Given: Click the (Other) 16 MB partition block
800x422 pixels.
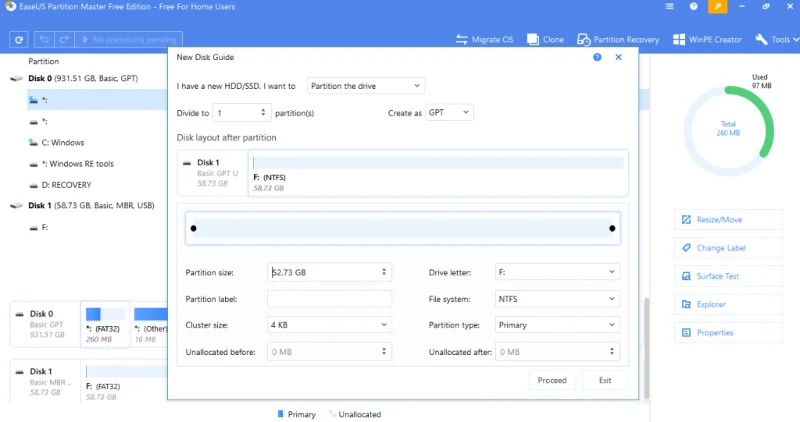Looking at the screenshot, I should [x=150, y=325].
